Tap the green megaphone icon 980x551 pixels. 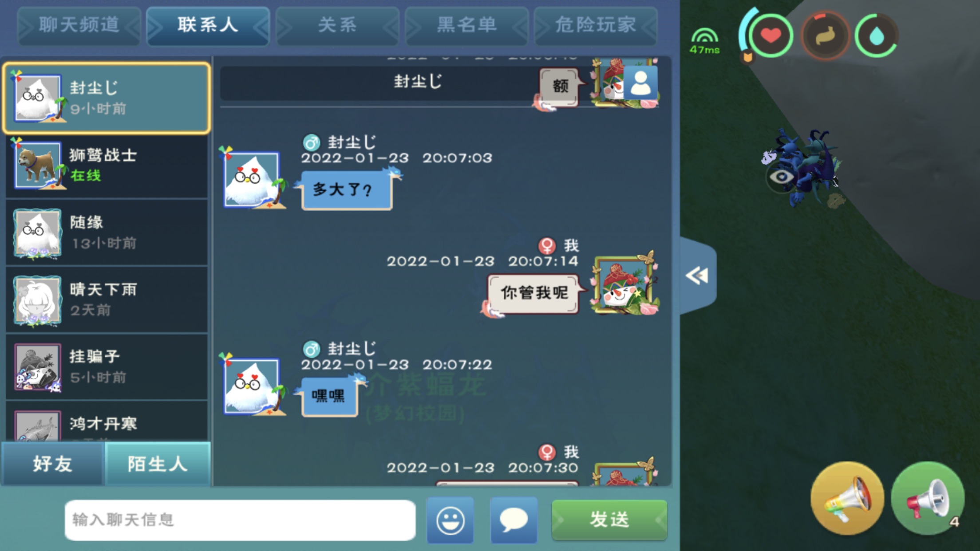pos(928,498)
